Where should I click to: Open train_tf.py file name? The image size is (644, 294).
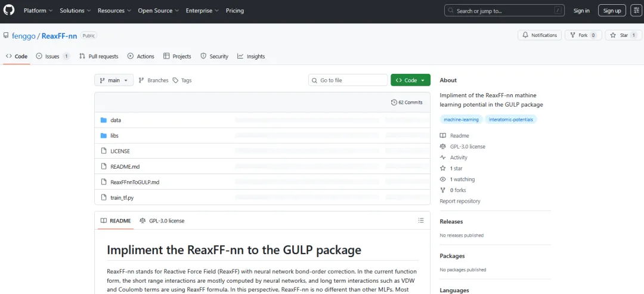coord(122,197)
